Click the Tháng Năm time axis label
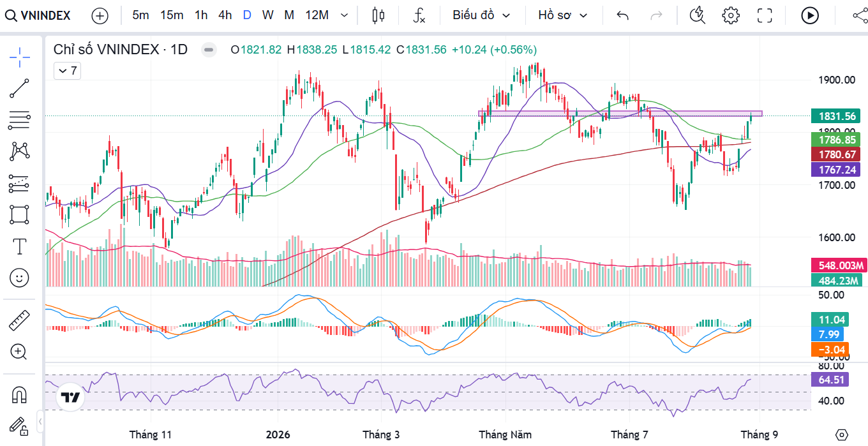 tap(505, 435)
